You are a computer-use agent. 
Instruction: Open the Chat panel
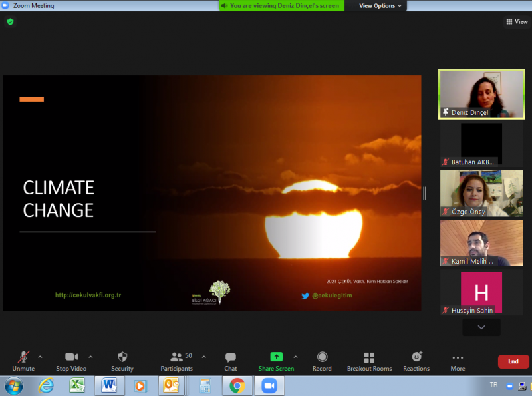pyautogui.click(x=230, y=361)
